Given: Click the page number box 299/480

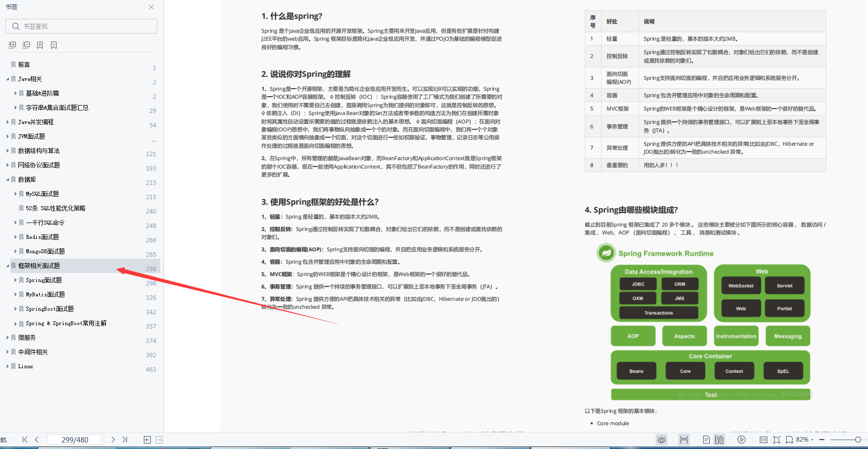Looking at the screenshot, I should click(x=75, y=440).
